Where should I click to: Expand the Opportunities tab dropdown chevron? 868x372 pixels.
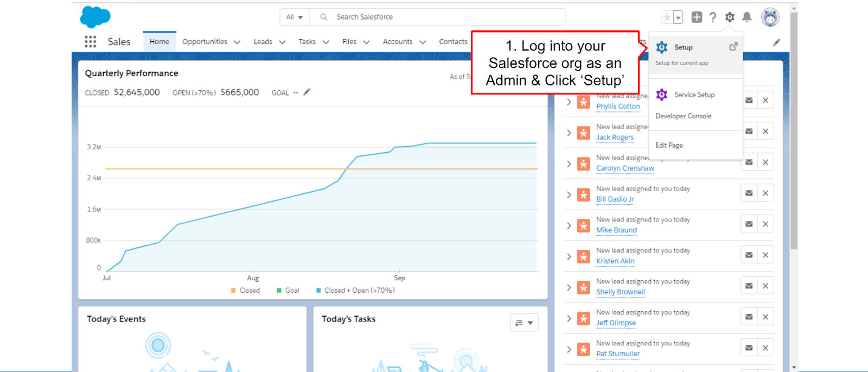pyautogui.click(x=237, y=42)
